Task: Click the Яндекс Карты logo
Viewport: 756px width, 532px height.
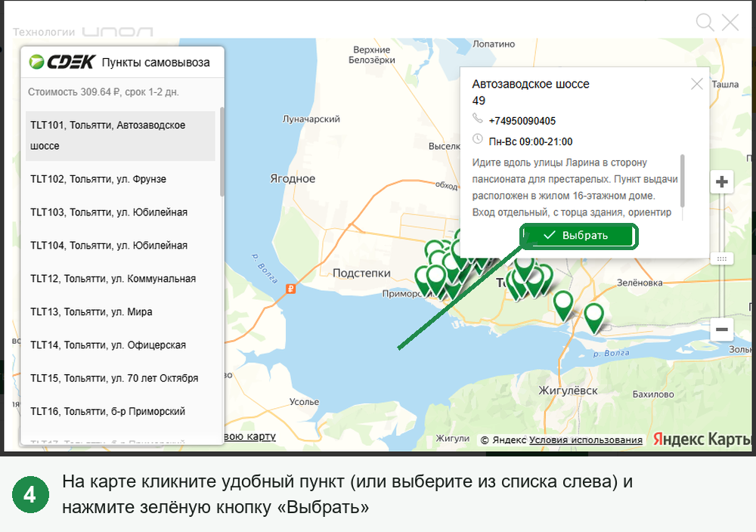Action: point(703,439)
